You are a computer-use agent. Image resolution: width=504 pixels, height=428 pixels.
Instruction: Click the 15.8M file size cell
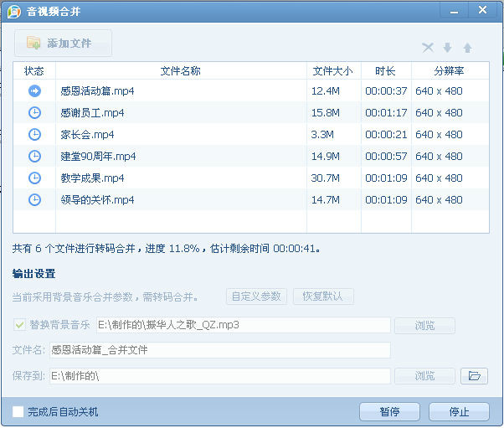326,113
